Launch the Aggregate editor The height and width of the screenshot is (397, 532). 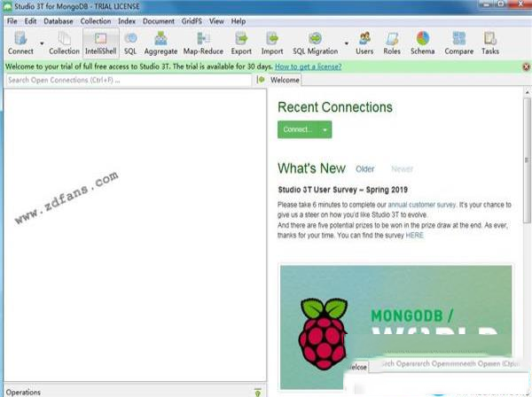[160, 43]
